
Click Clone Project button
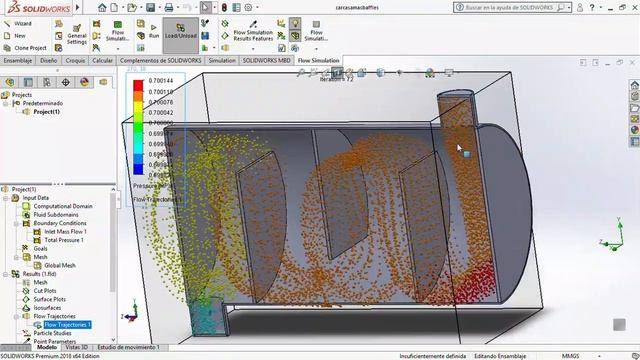pos(25,48)
